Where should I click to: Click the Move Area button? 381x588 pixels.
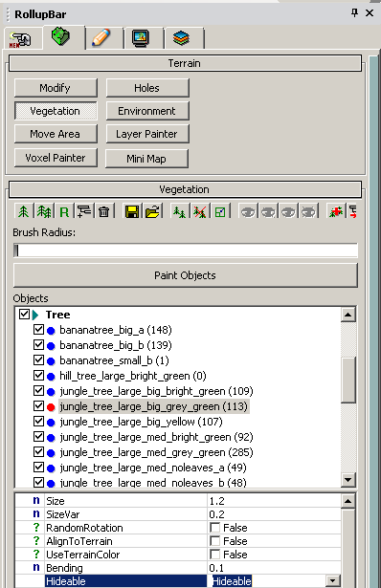[56, 134]
